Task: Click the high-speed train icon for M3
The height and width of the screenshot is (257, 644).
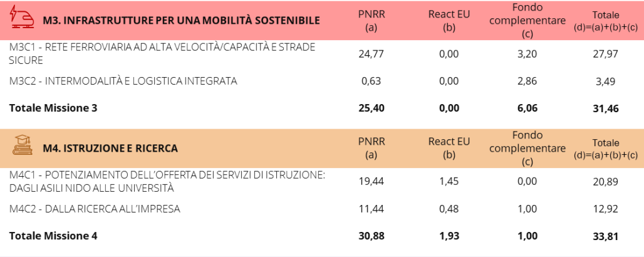Action: pos(23,18)
